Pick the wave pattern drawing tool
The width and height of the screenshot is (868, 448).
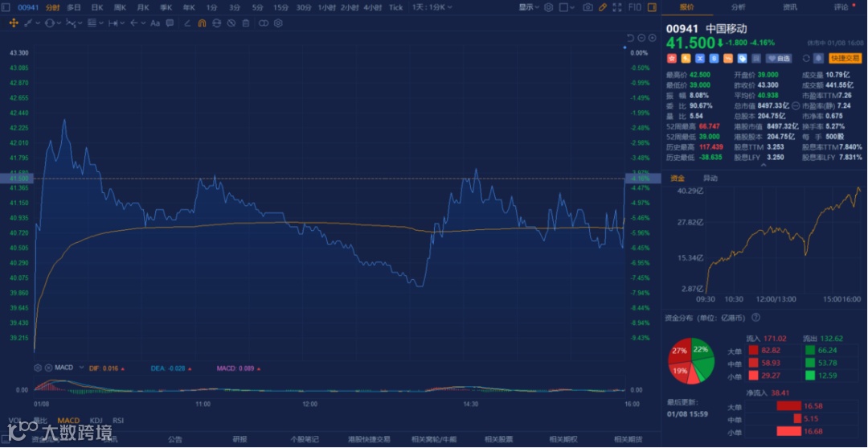tap(71, 23)
